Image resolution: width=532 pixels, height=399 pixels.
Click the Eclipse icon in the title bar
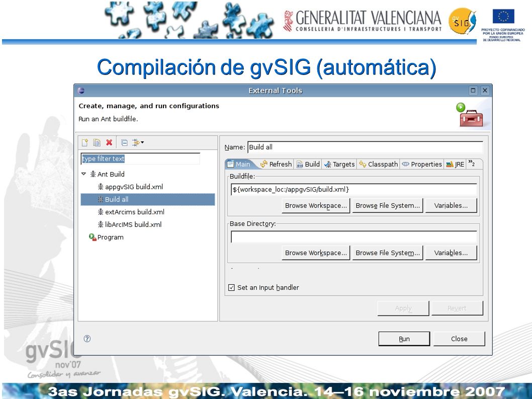click(81, 91)
